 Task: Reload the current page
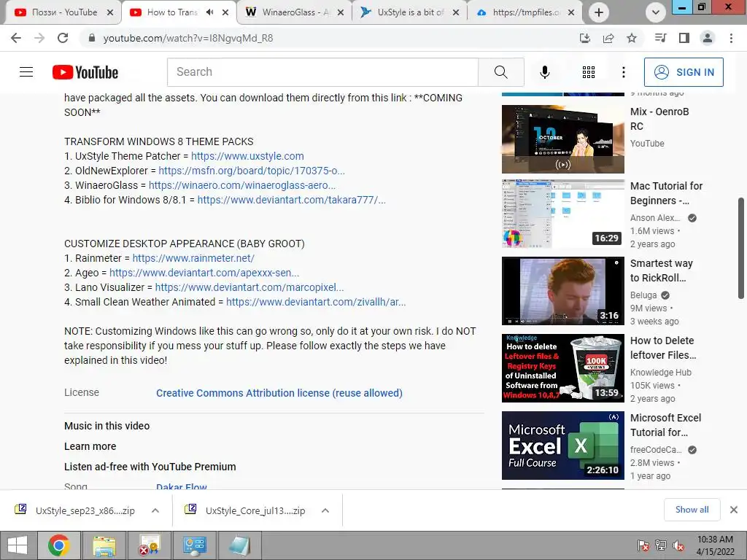(63, 38)
